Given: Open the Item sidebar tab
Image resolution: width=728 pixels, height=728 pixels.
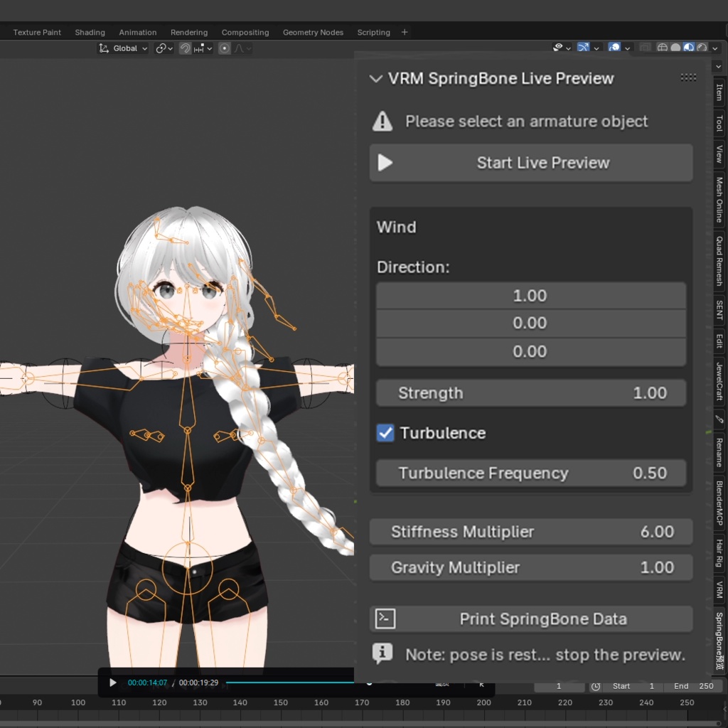Looking at the screenshot, I should pos(719,92).
